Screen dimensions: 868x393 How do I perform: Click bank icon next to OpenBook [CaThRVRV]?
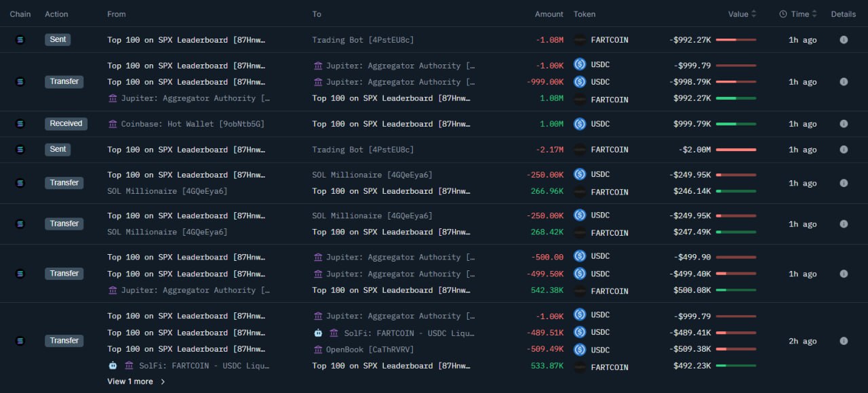click(319, 350)
